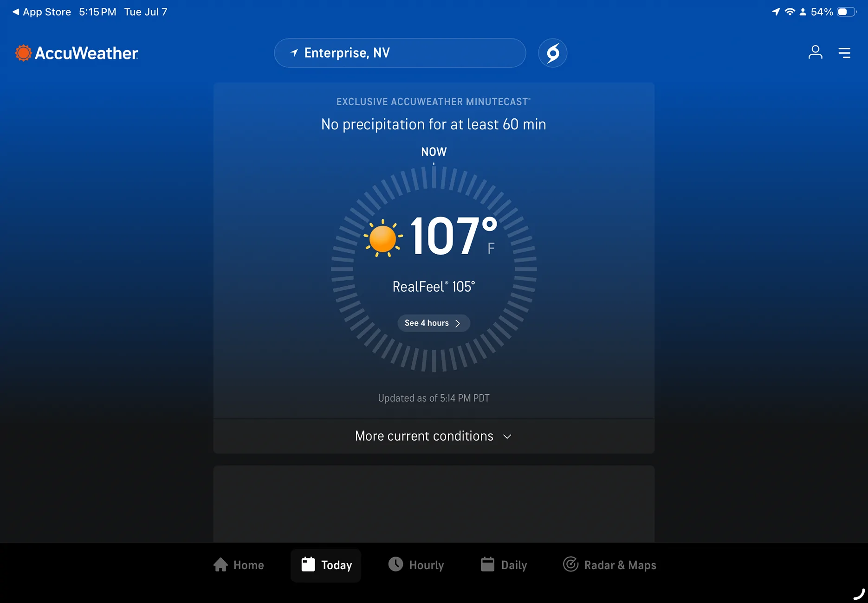The image size is (868, 603).
Task: Tap the RealFeel 105° value
Action: pyautogui.click(x=434, y=287)
